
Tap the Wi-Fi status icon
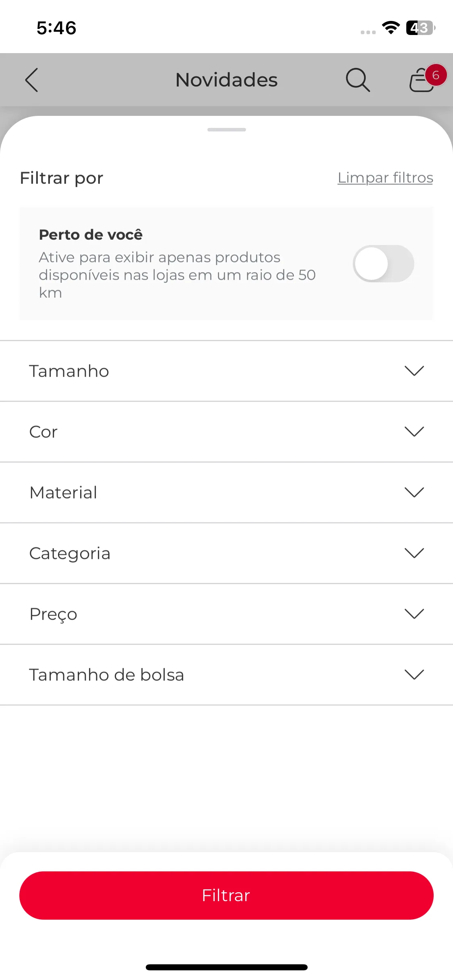pos(391,28)
